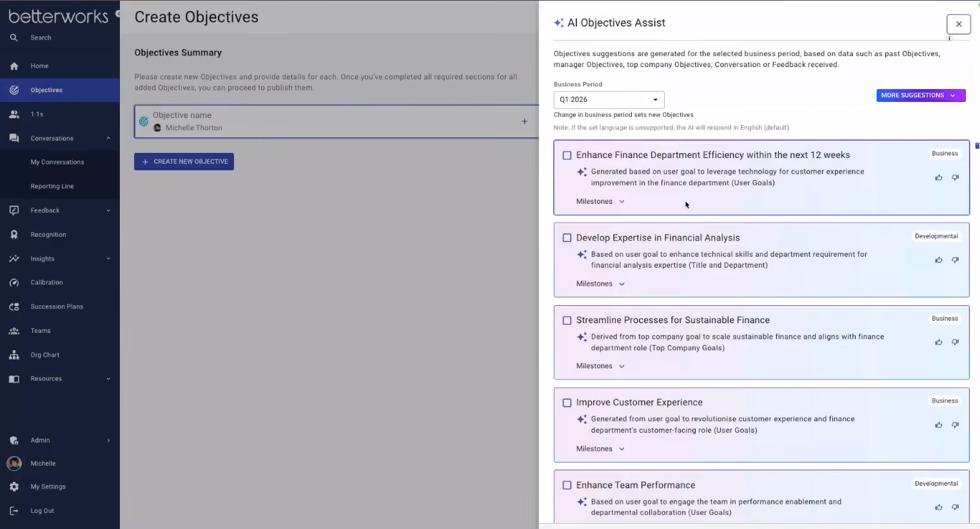
Task: Click the Org Chart hierarchy icon
Action: click(x=14, y=355)
